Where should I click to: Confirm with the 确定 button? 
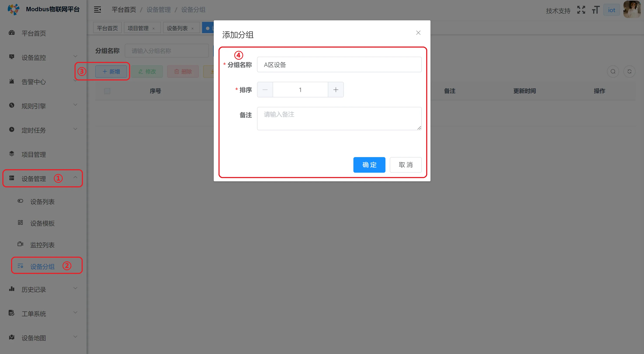coord(369,165)
